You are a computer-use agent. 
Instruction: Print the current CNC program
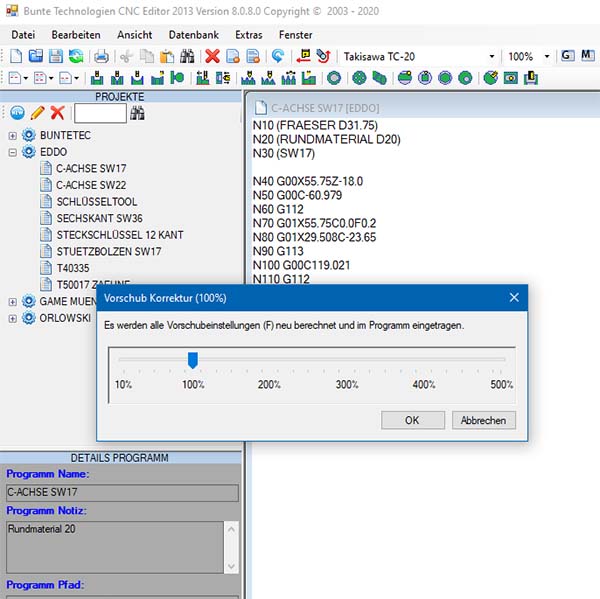[x=101, y=57]
